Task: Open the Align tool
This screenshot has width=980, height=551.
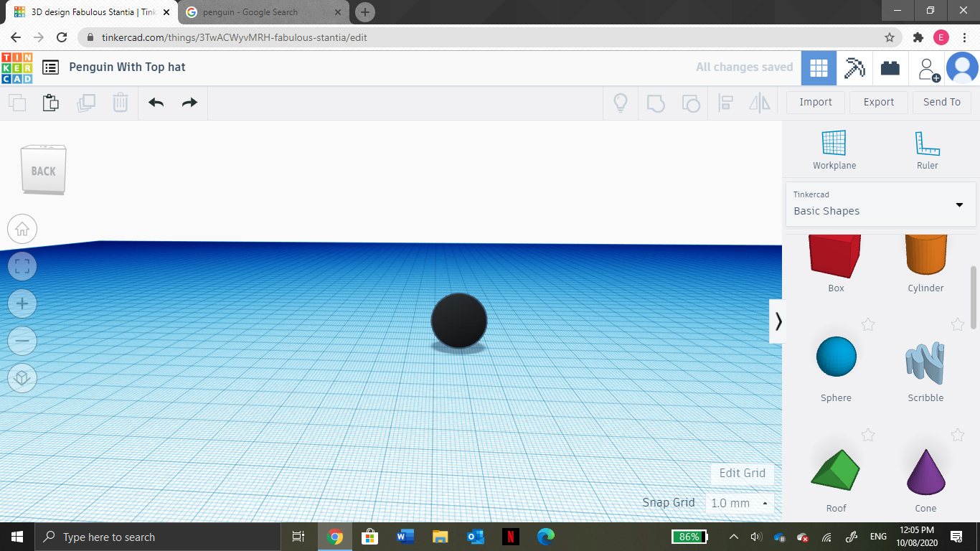Action: click(x=725, y=103)
